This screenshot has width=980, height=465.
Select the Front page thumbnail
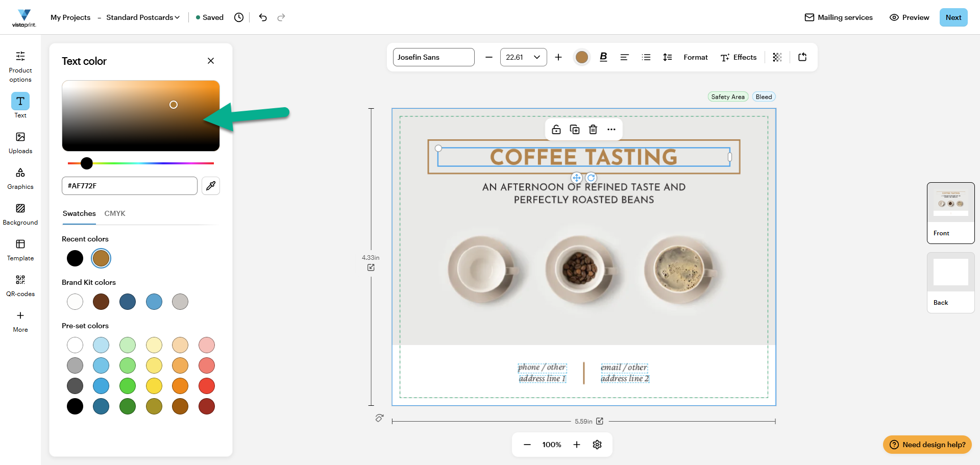(x=951, y=213)
